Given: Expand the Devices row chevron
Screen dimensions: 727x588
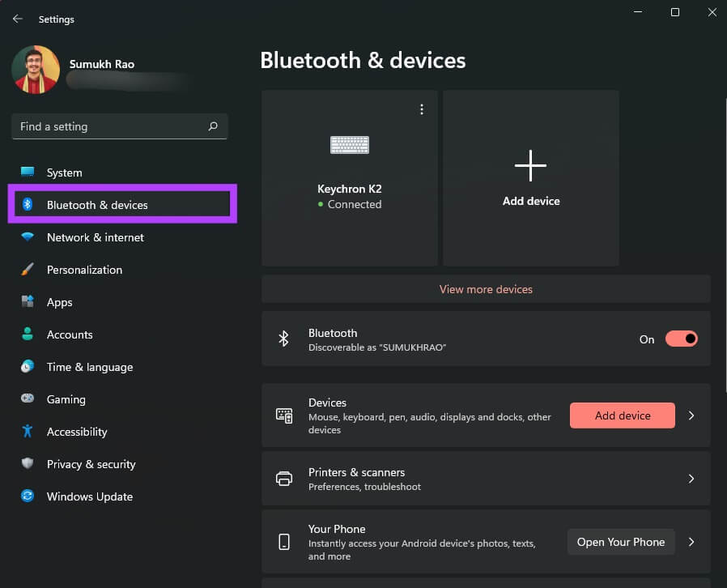Looking at the screenshot, I should point(691,415).
